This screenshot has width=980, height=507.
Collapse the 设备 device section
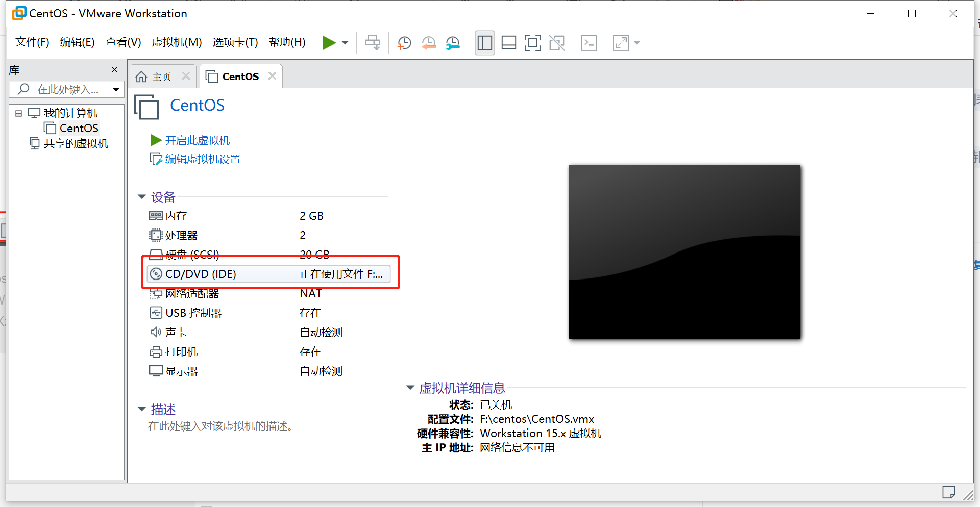(x=141, y=197)
